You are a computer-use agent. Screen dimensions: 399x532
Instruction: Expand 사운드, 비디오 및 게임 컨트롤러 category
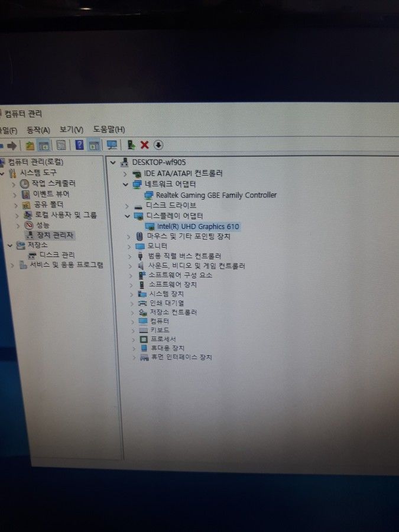tap(131, 266)
